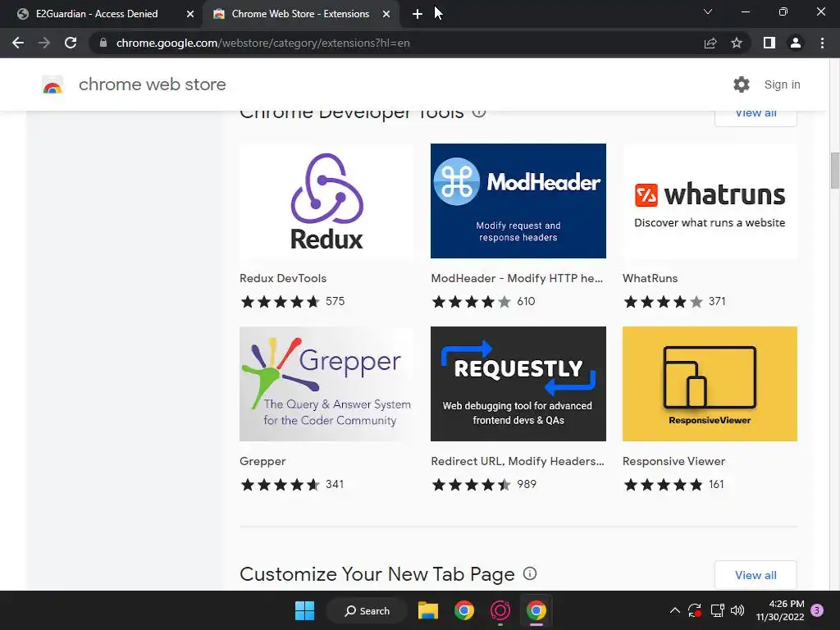The width and height of the screenshot is (840, 630).
Task: Click the 371 rating count
Action: pos(717,301)
